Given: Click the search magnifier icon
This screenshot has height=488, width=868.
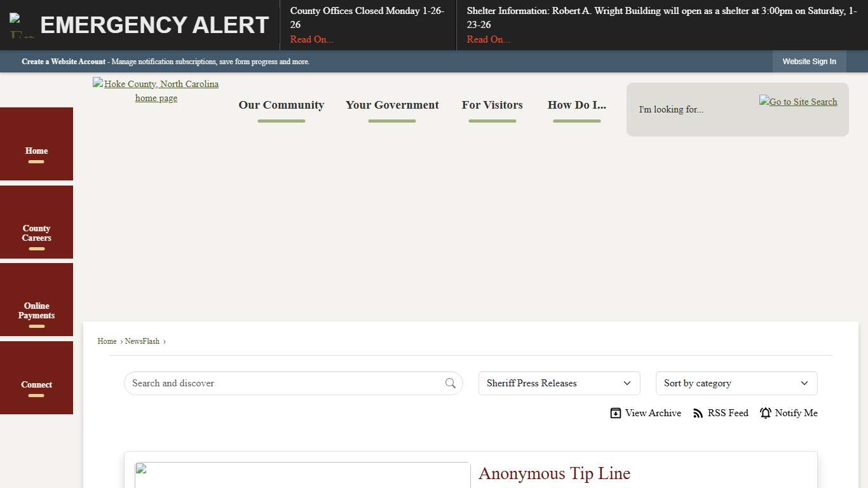Looking at the screenshot, I should click(x=451, y=383).
